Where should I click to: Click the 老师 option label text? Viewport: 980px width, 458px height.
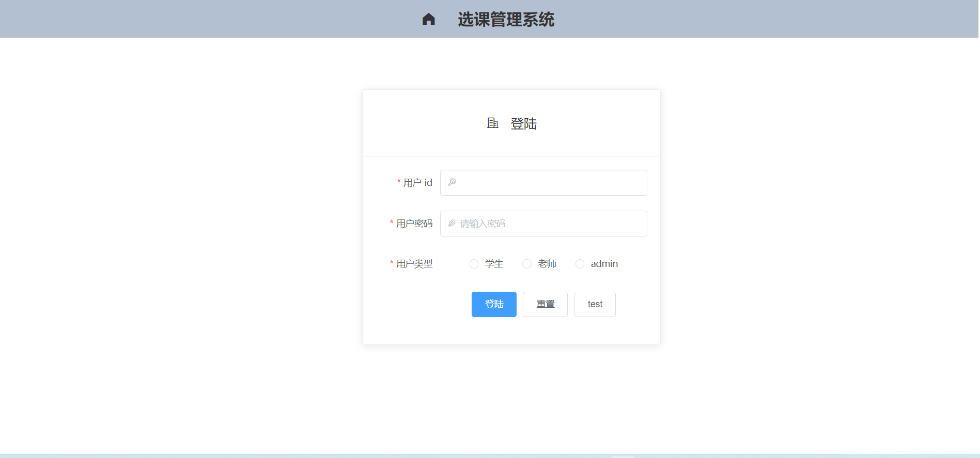coord(547,264)
